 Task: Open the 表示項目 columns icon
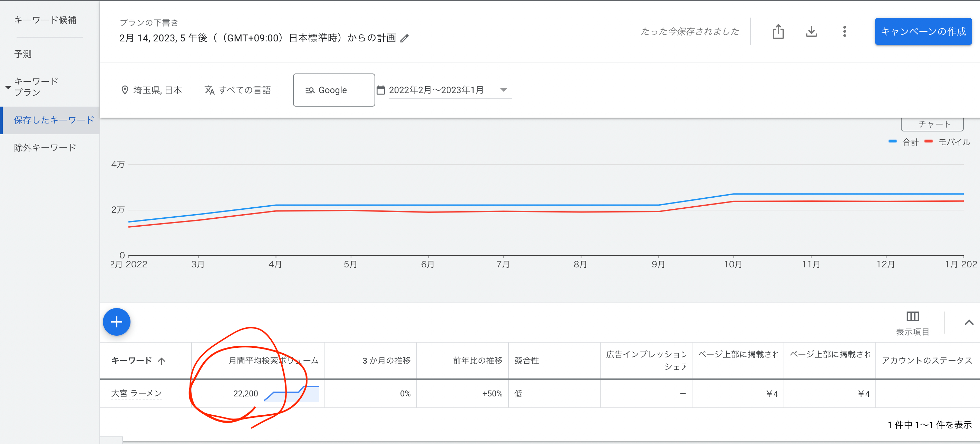[912, 316]
